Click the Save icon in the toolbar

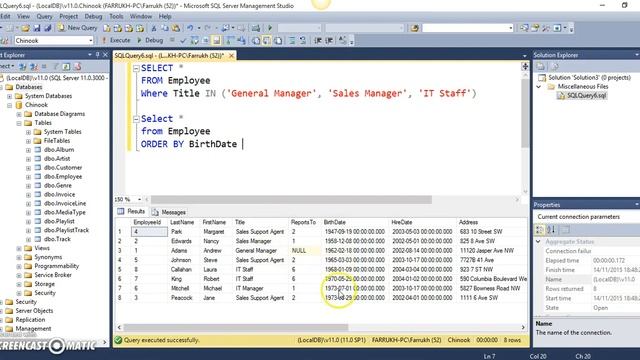37,28
